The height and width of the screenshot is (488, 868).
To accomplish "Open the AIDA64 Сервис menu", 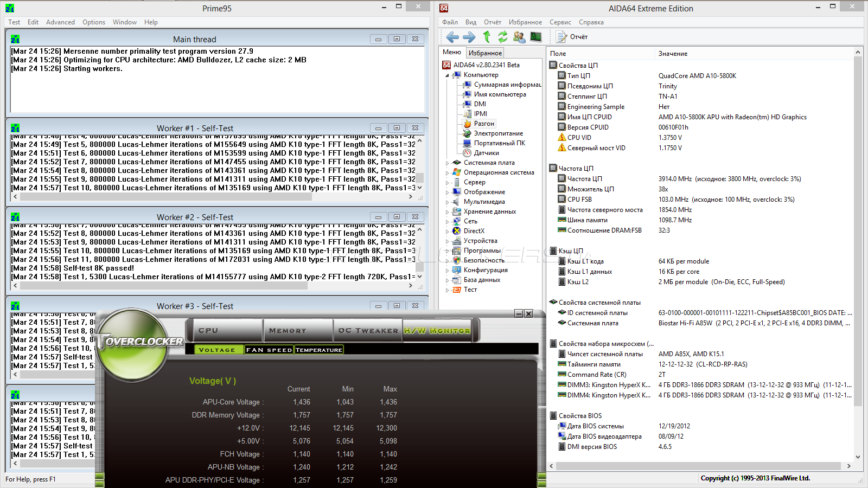I will coord(560,22).
